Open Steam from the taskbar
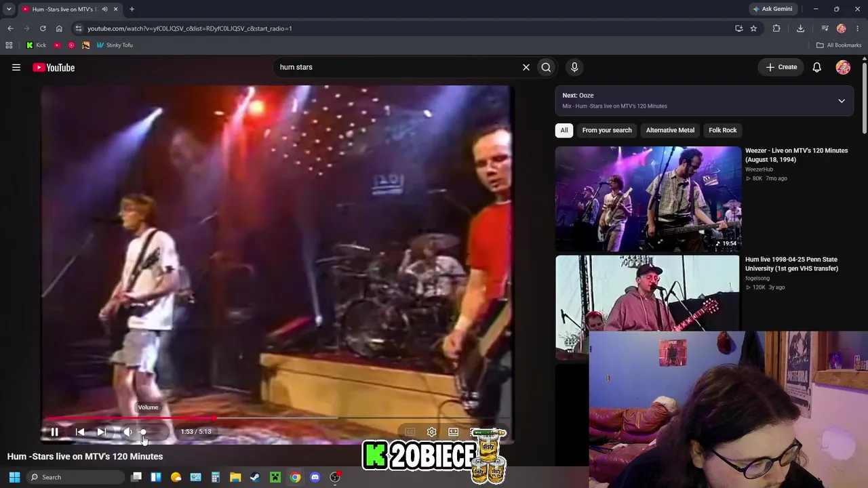Viewport: 868px width, 488px height. point(255,477)
